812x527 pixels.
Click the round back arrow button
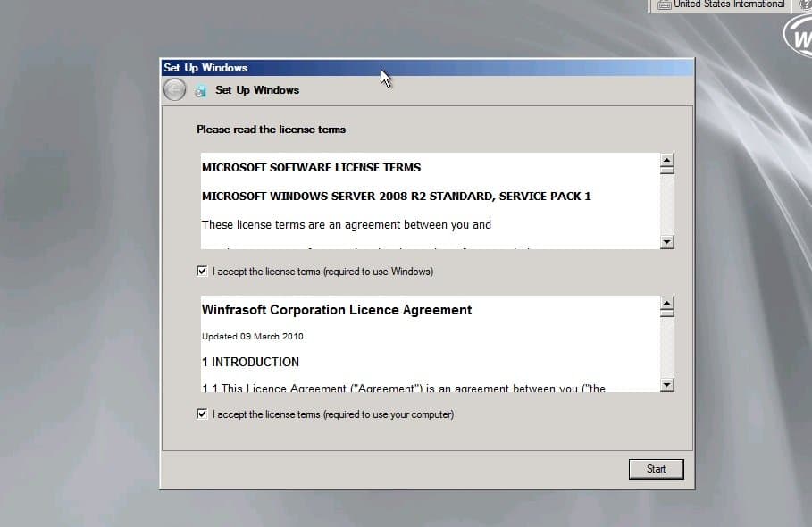[x=174, y=89]
